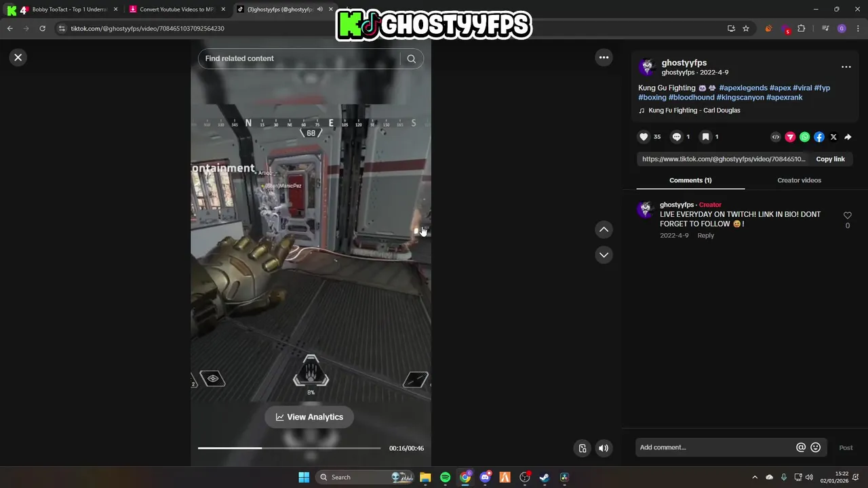The image size is (868, 488).
Task: Open comments via speech bubble icon
Action: [x=676, y=137]
